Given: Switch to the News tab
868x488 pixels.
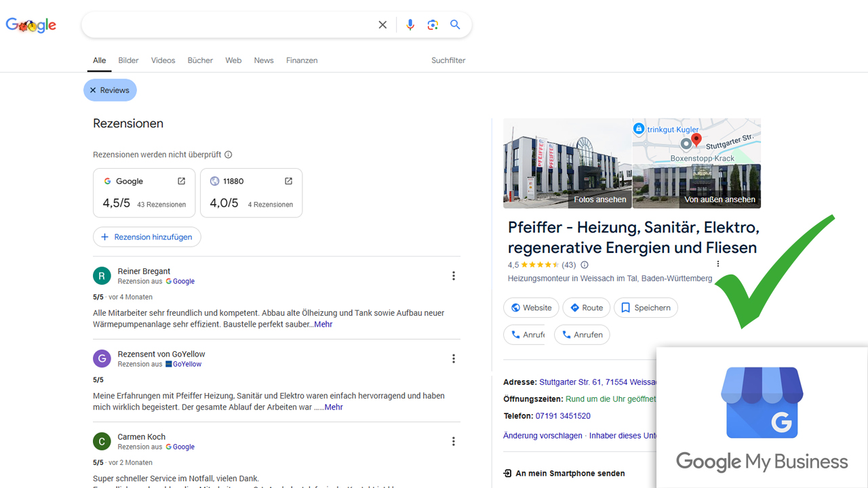Looking at the screenshot, I should (264, 60).
